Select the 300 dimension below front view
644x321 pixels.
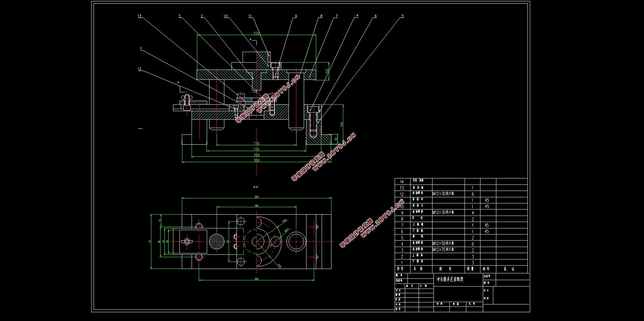(x=256, y=160)
